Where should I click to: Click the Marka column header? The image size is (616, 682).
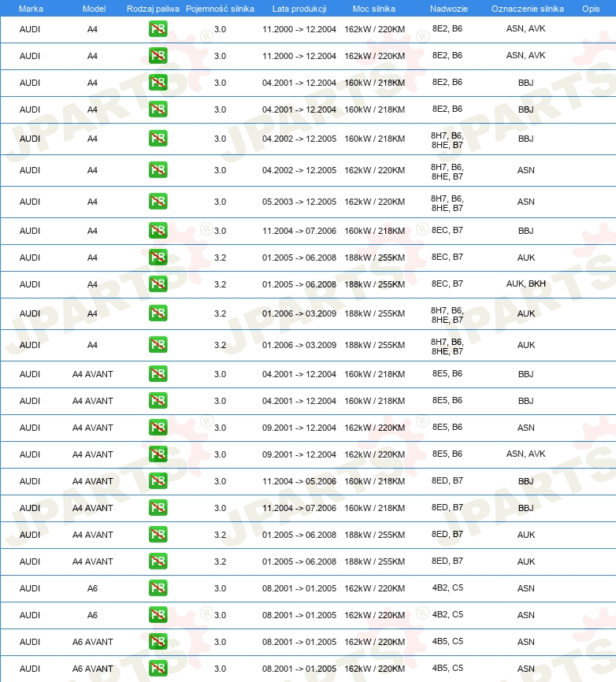pyautogui.click(x=31, y=9)
